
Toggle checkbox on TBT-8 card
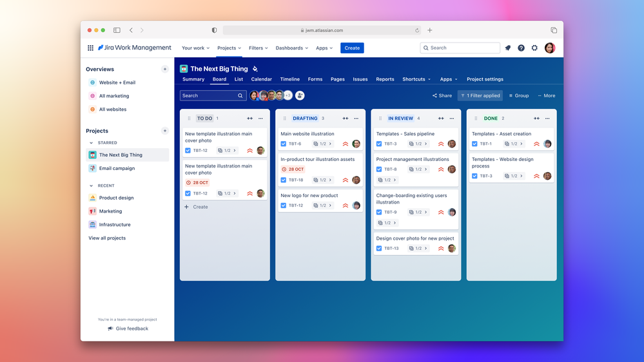(x=379, y=169)
